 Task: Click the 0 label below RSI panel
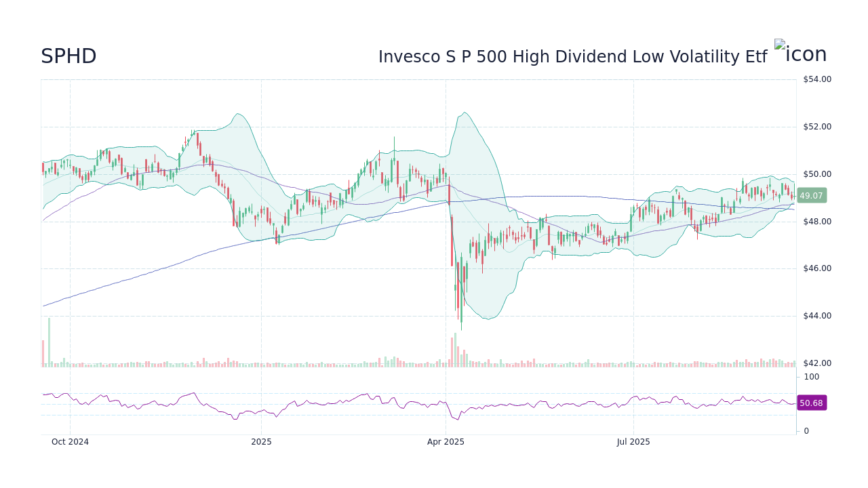pyautogui.click(x=805, y=430)
